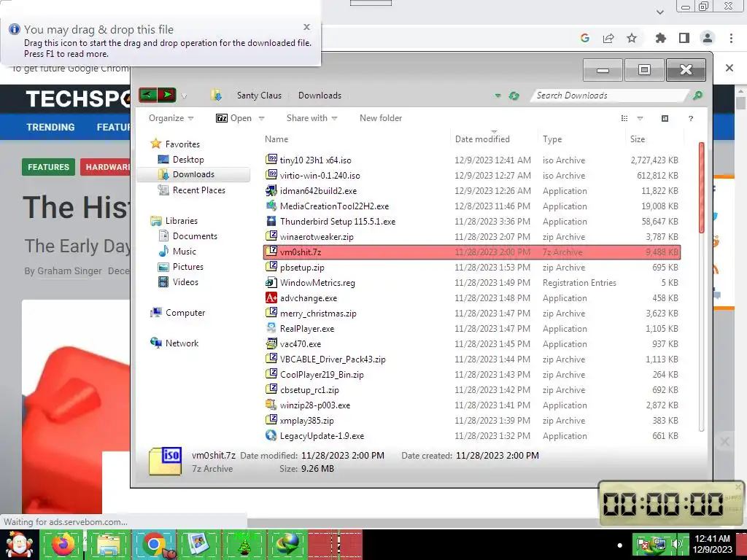Click the file name CoolPlayer219_Bin.zip

click(322, 375)
